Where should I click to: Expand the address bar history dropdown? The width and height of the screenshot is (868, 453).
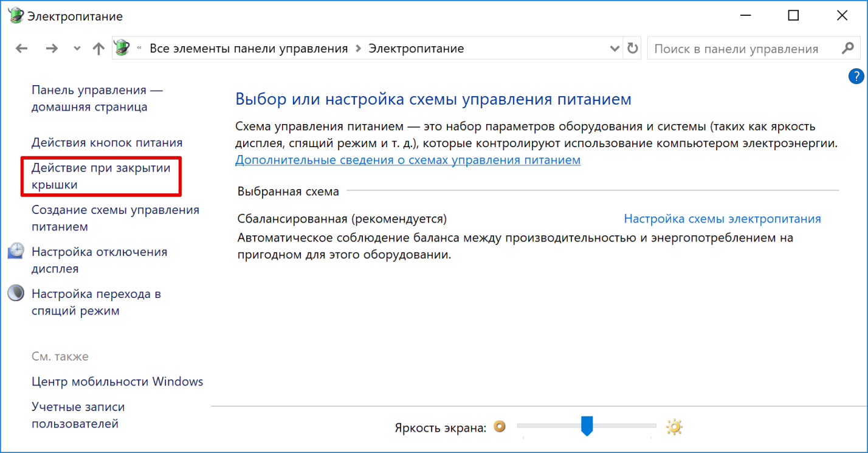coord(614,49)
